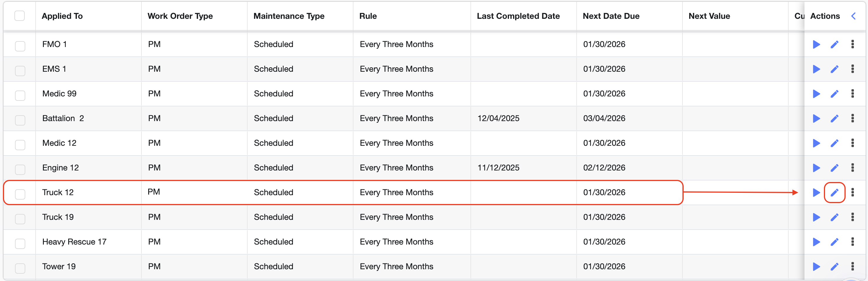Sort by the Next Date Due column
This screenshot has height=281, width=868.
[611, 16]
